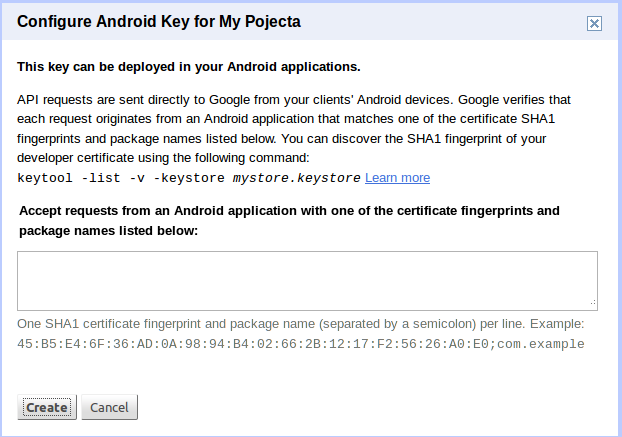Click the Create button
Image resolution: width=622 pixels, height=437 pixels.
[x=47, y=407]
